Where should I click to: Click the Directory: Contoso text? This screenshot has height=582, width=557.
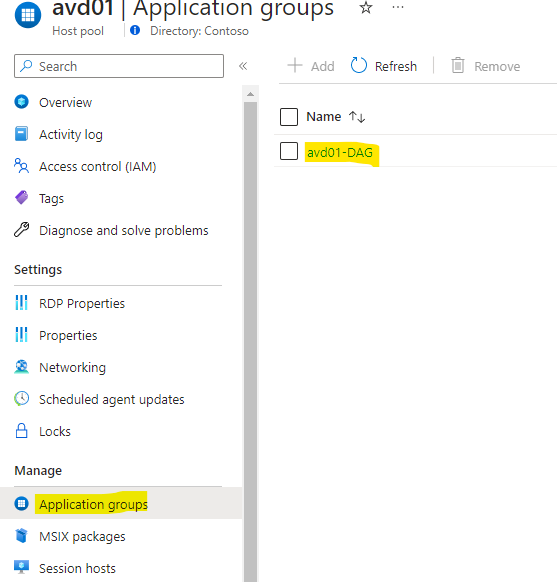coord(199,31)
